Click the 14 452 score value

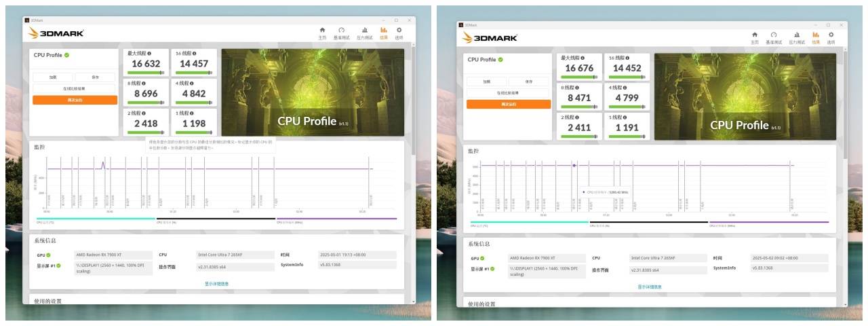pos(627,68)
